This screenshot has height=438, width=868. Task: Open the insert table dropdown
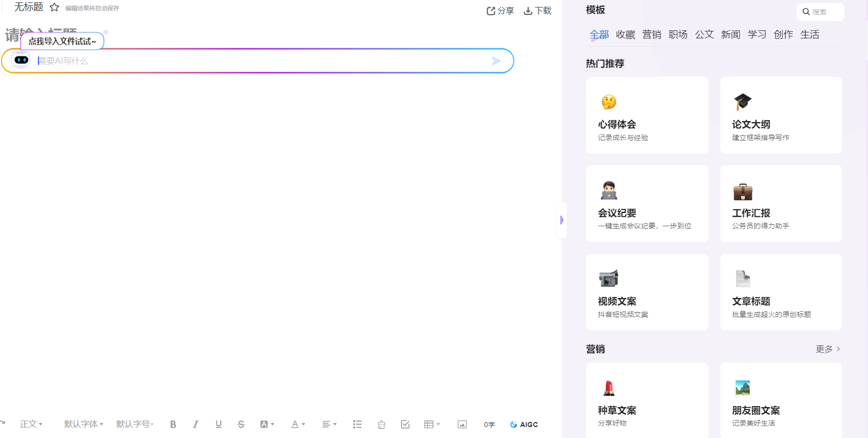432,425
